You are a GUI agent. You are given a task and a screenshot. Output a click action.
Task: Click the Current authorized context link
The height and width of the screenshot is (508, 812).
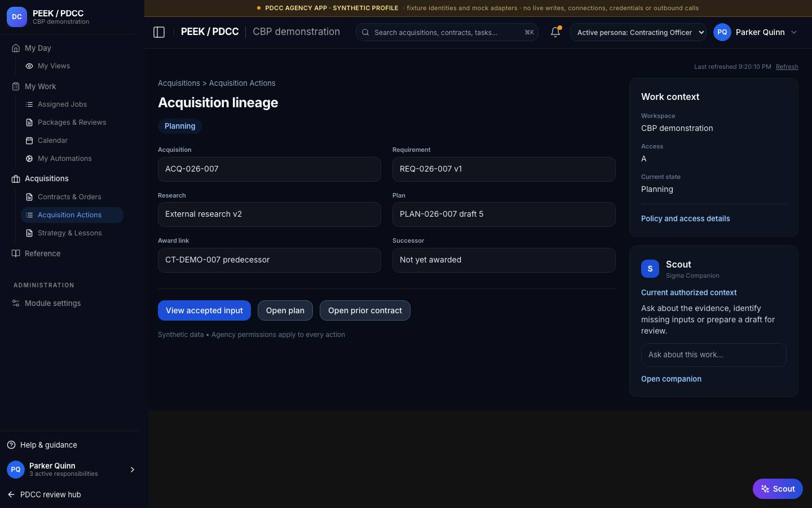point(689,292)
